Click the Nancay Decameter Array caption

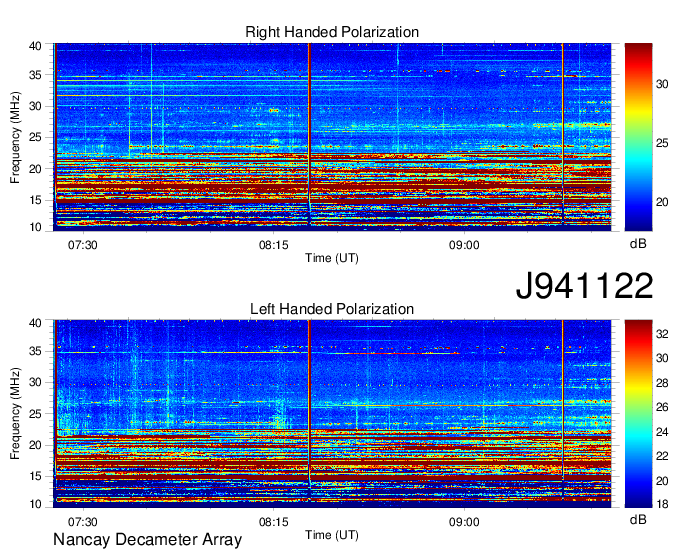click(x=147, y=540)
